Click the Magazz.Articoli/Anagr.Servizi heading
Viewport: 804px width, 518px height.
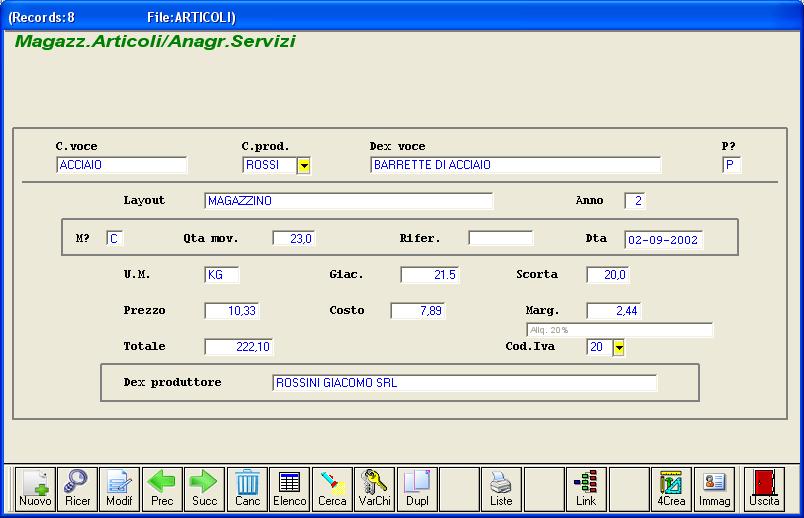155,41
